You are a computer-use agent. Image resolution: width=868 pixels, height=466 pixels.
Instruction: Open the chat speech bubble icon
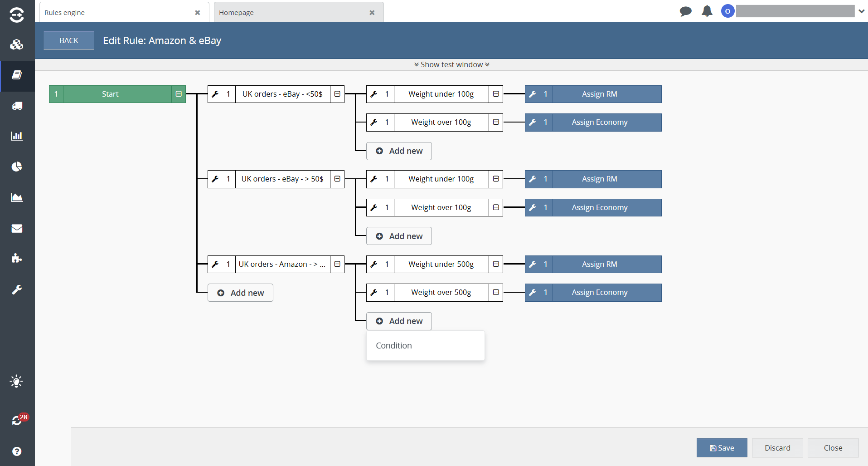coord(686,11)
